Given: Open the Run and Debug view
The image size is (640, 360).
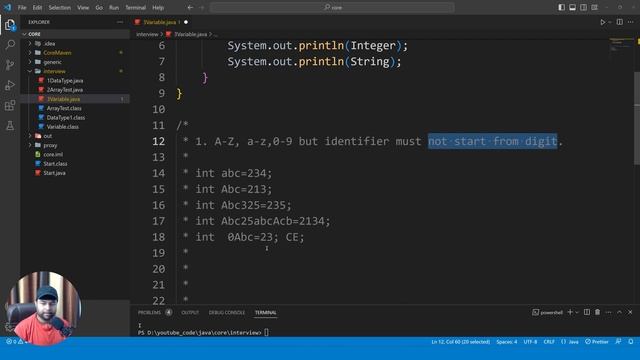Looking at the screenshot, I should [10, 85].
